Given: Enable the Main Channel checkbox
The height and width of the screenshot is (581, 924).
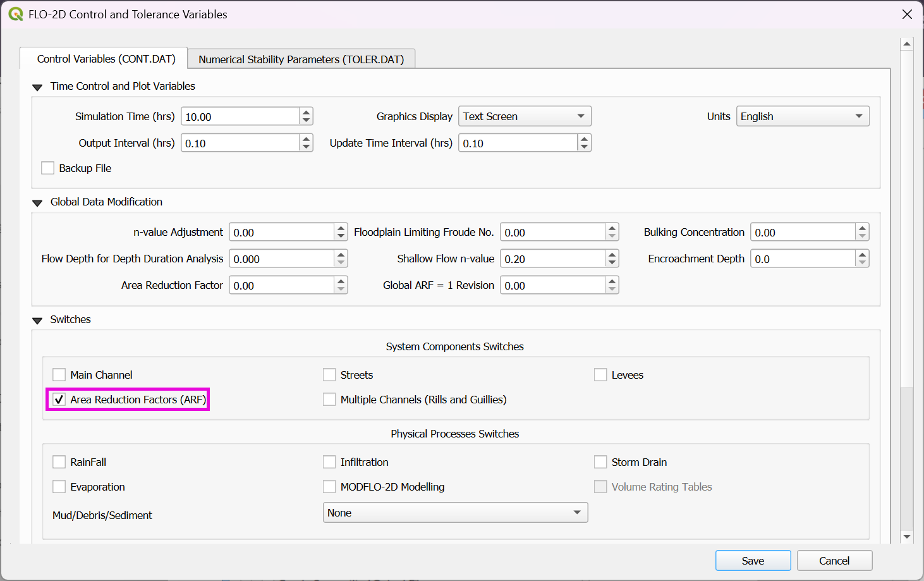Looking at the screenshot, I should 59,375.
